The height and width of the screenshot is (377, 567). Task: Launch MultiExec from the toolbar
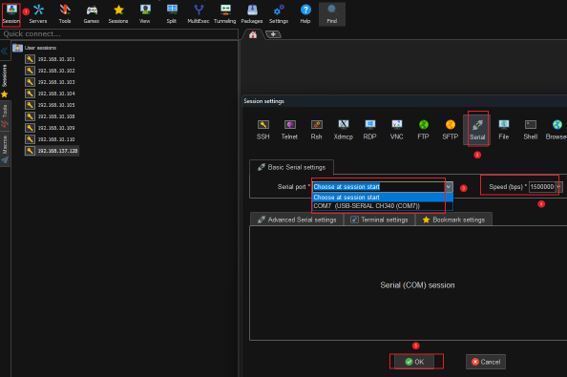click(x=198, y=14)
